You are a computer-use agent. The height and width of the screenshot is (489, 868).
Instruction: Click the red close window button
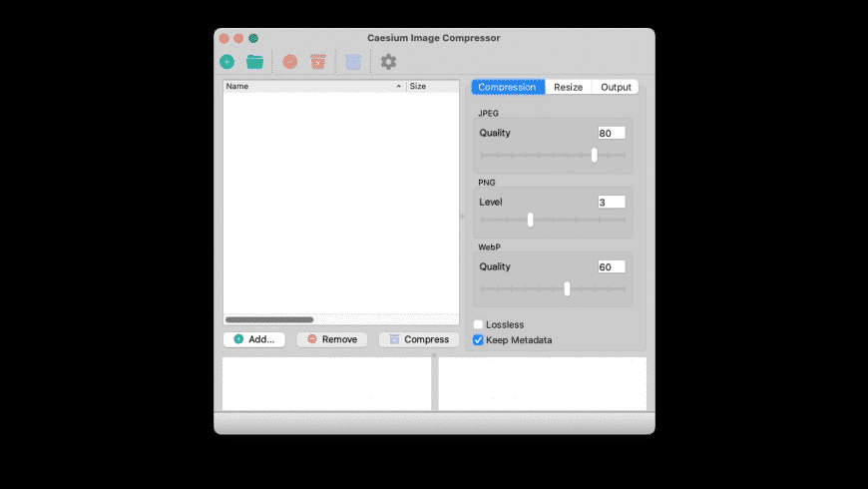point(223,38)
